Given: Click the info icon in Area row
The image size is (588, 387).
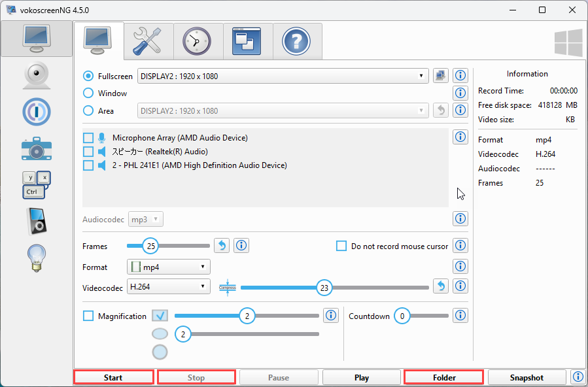Looking at the screenshot, I should pos(460,110).
